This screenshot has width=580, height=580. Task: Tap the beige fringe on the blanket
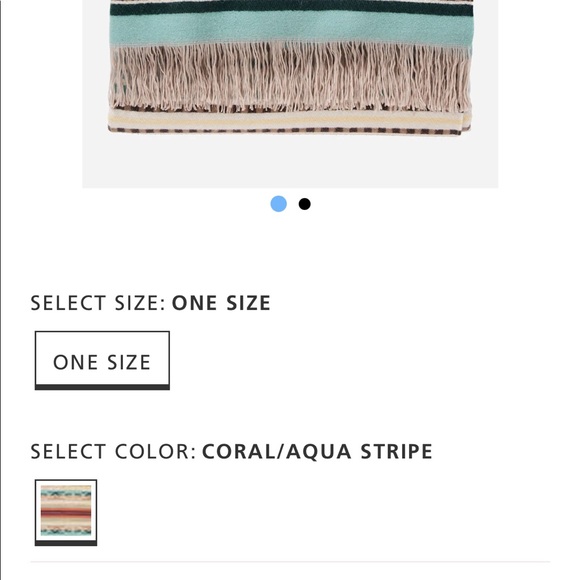pyautogui.click(x=290, y=77)
